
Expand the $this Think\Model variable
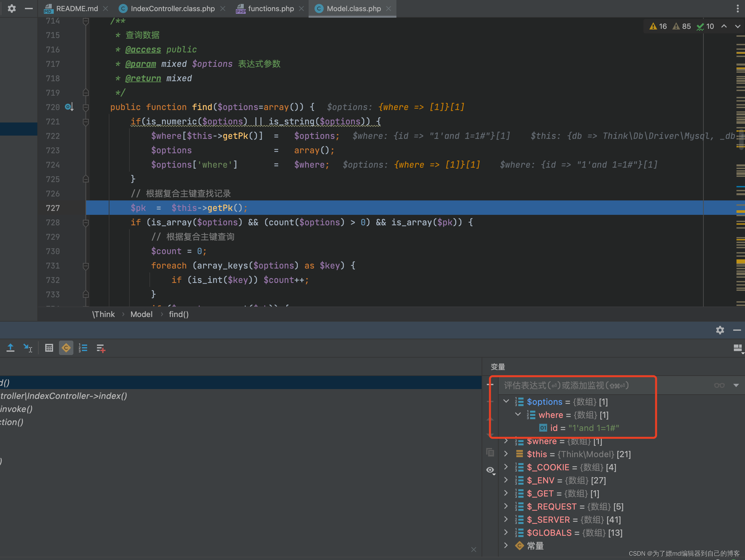[x=506, y=454]
